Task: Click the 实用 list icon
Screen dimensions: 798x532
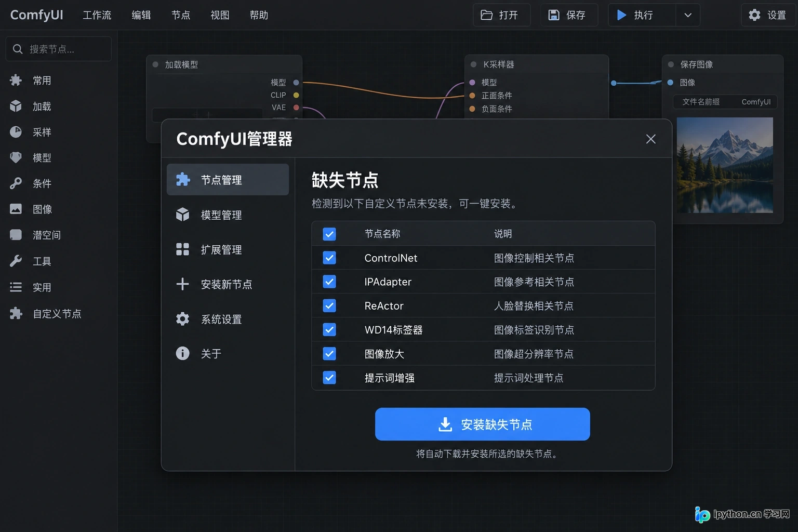Action: click(16, 287)
